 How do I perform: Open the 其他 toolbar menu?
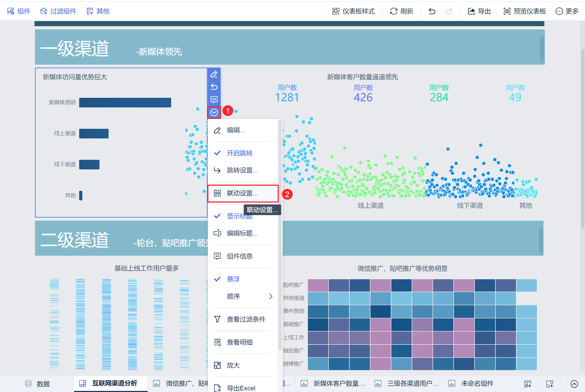[x=98, y=11]
